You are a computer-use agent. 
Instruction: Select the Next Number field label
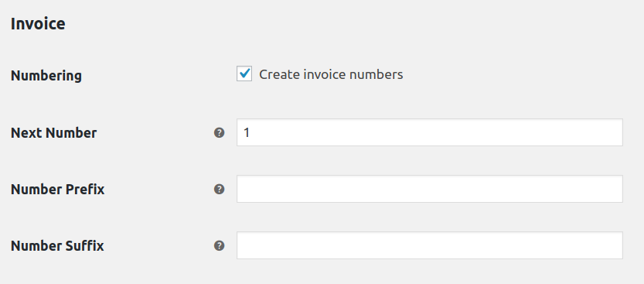54,133
